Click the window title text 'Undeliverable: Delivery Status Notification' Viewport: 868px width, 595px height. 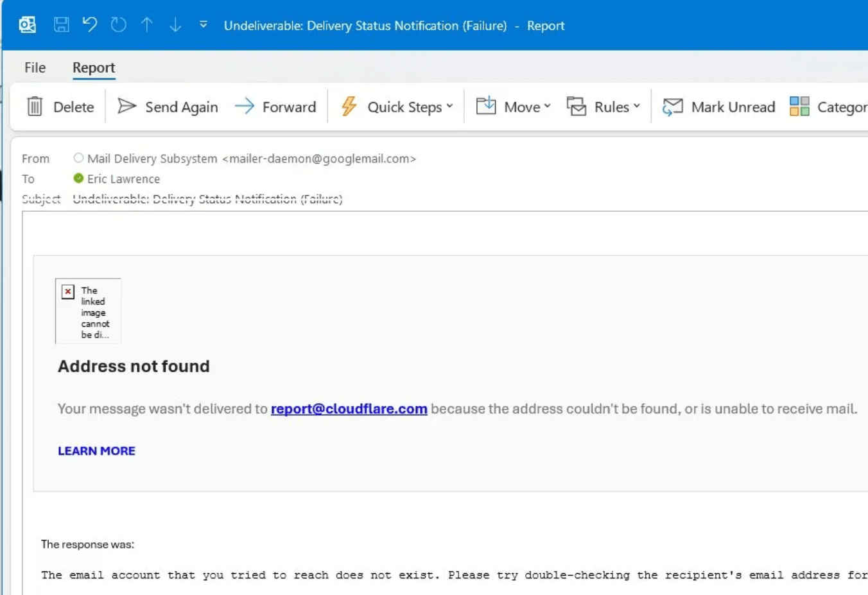tap(365, 26)
